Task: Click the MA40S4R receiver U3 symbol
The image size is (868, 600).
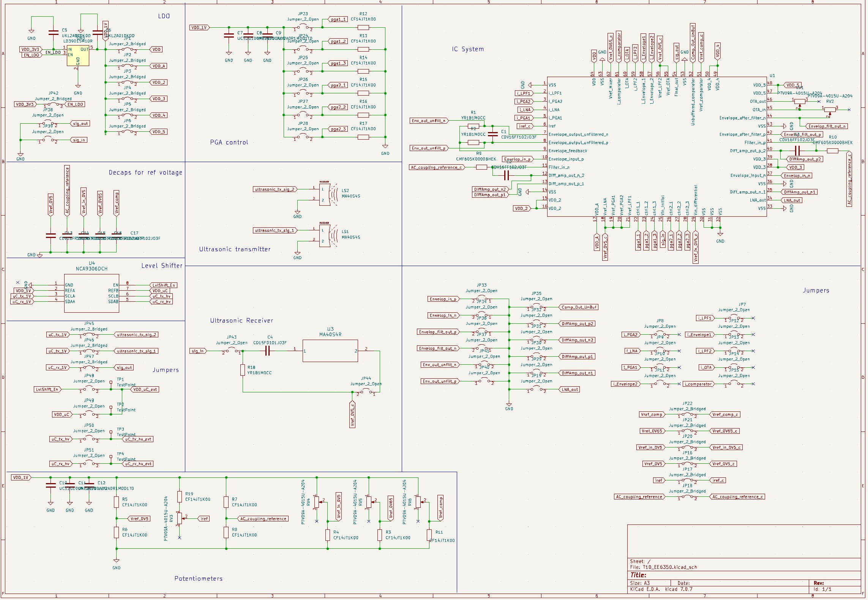Action: click(330, 351)
